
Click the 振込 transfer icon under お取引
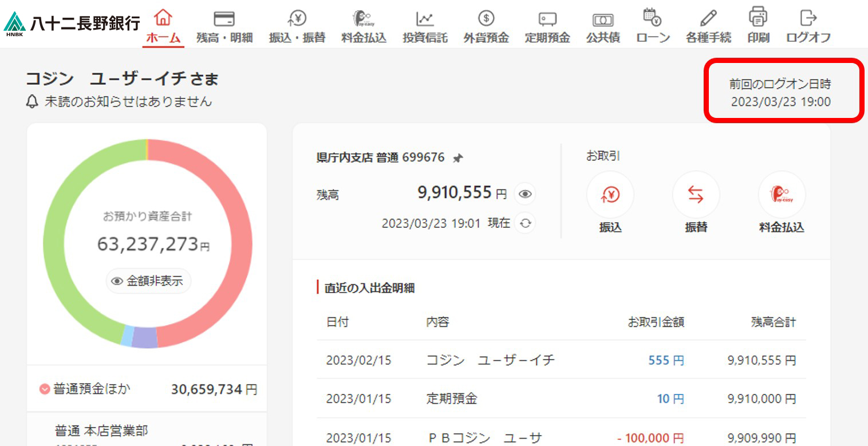[610, 195]
